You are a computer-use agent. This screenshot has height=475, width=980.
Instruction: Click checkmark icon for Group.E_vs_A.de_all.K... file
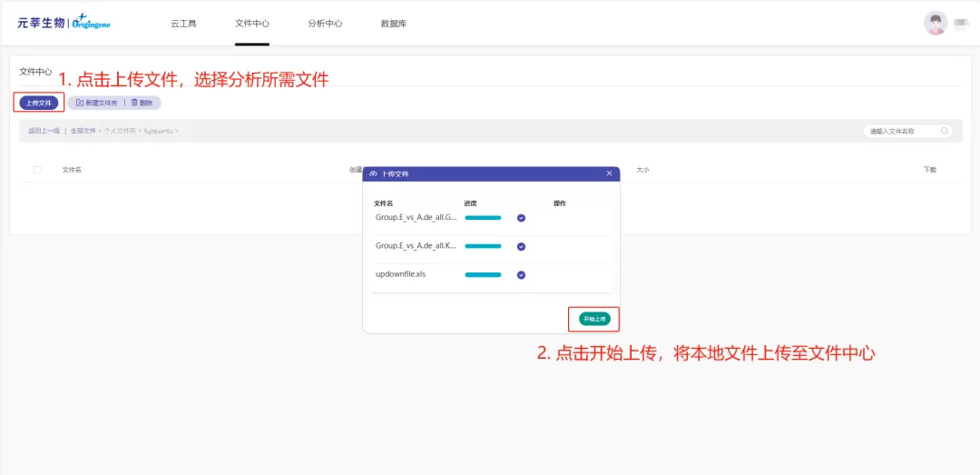[521, 246]
